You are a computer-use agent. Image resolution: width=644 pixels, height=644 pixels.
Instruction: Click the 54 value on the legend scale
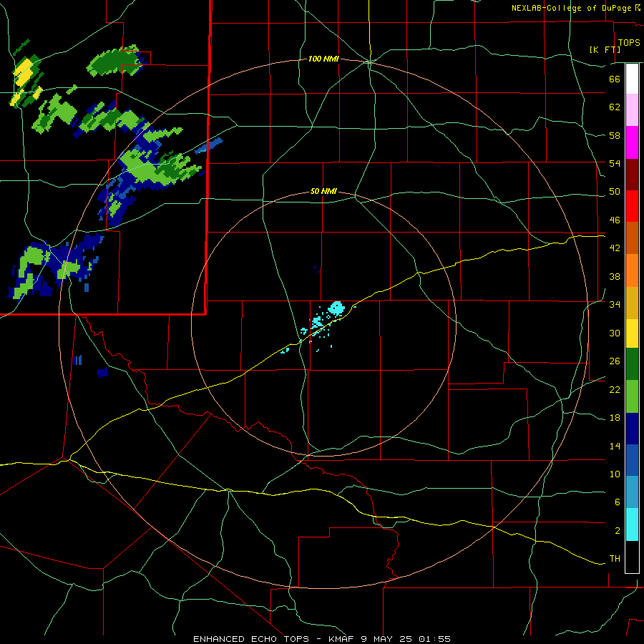tap(615, 163)
